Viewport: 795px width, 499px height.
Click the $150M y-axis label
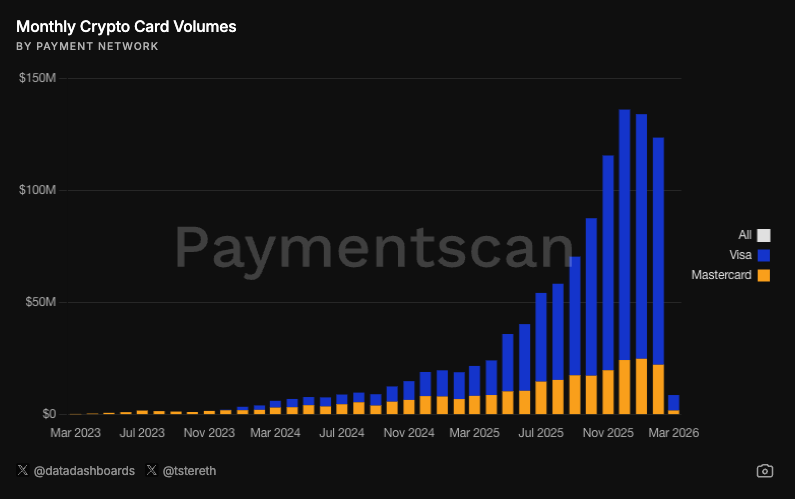coord(38,78)
